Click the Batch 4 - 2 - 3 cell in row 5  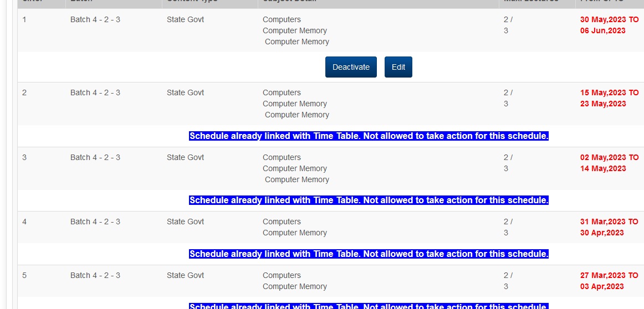95,276
